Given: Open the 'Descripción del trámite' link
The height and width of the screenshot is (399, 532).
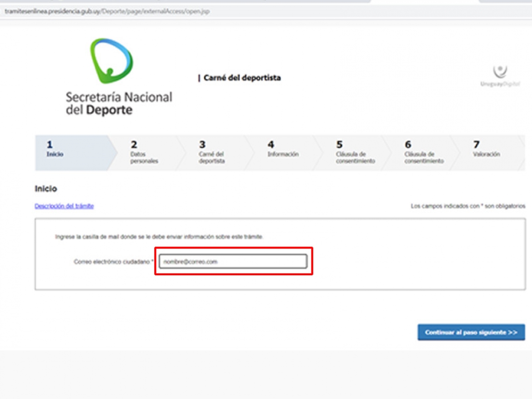Looking at the screenshot, I should click(x=64, y=206).
